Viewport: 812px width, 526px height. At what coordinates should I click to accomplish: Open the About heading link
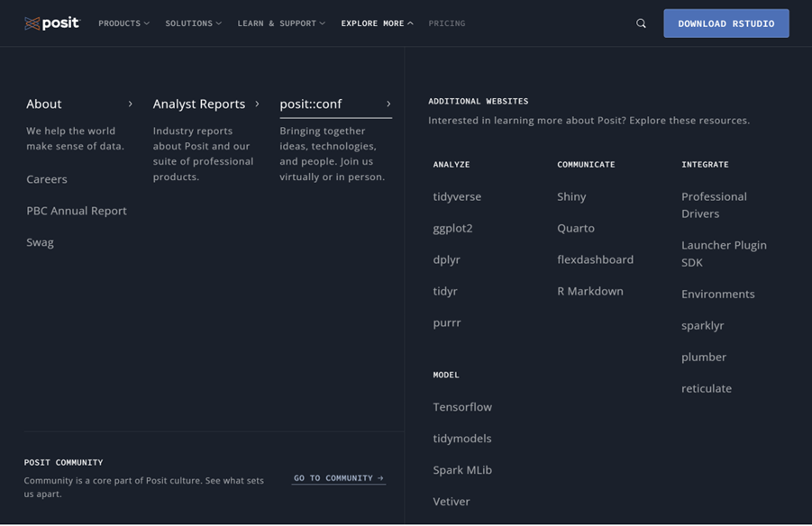pyautogui.click(x=44, y=104)
